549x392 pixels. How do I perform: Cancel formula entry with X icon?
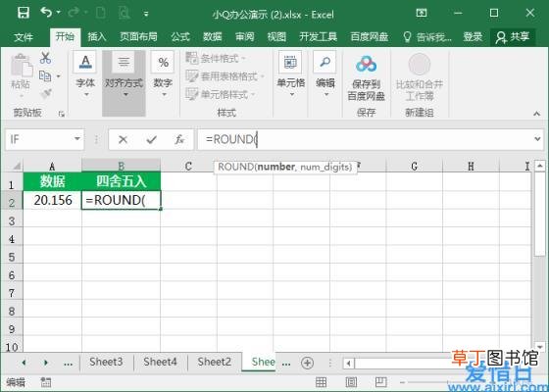tap(123, 139)
